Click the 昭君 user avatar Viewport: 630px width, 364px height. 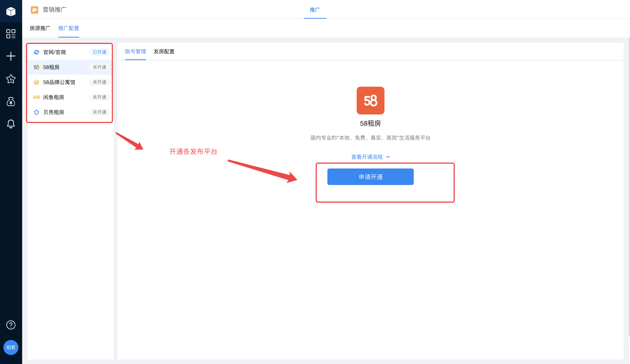[11, 347]
